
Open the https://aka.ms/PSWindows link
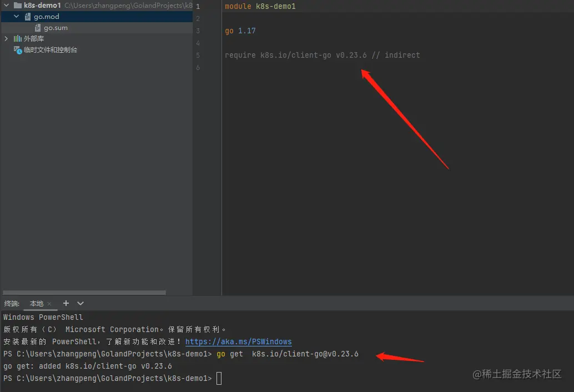238,341
